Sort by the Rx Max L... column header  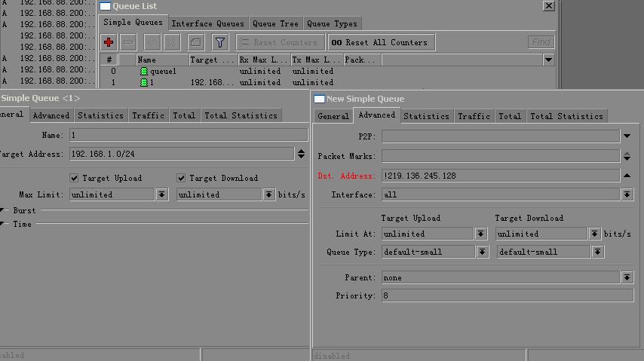coord(265,60)
